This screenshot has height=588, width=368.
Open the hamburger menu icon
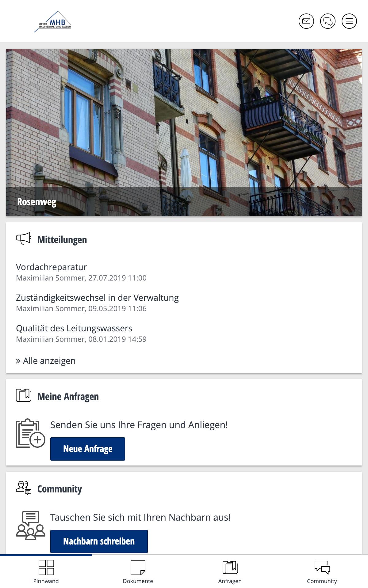point(349,21)
